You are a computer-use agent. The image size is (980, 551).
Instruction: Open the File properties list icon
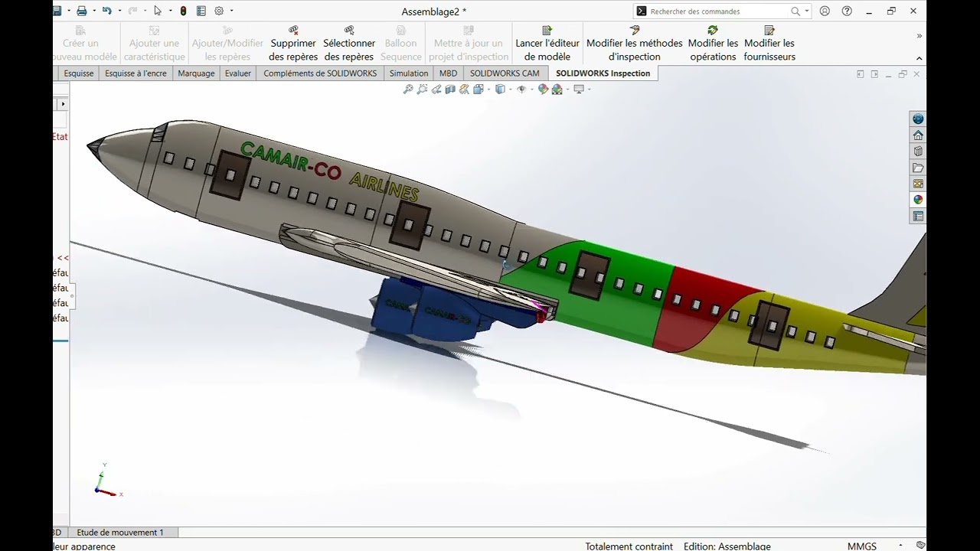click(x=201, y=11)
